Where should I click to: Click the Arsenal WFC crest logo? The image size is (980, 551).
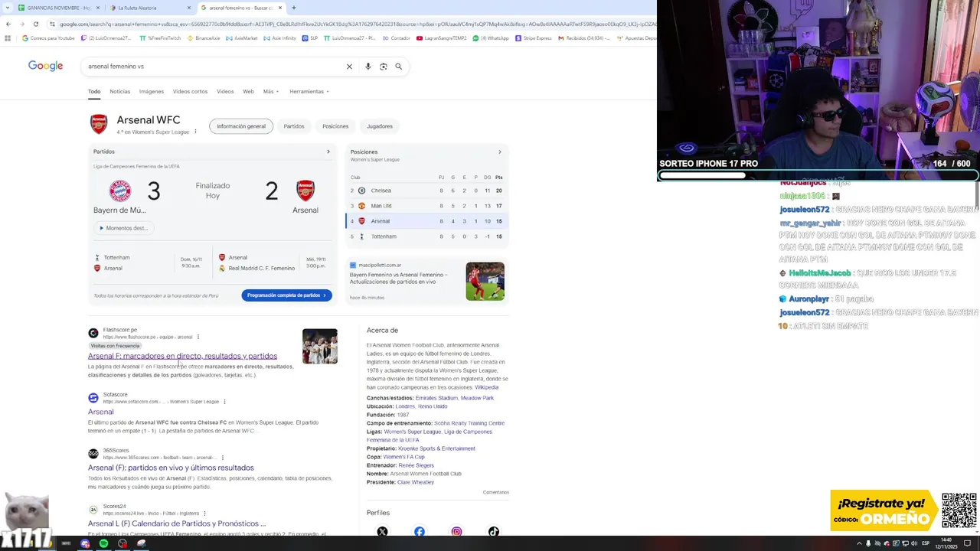pyautogui.click(x=99, y=125)
